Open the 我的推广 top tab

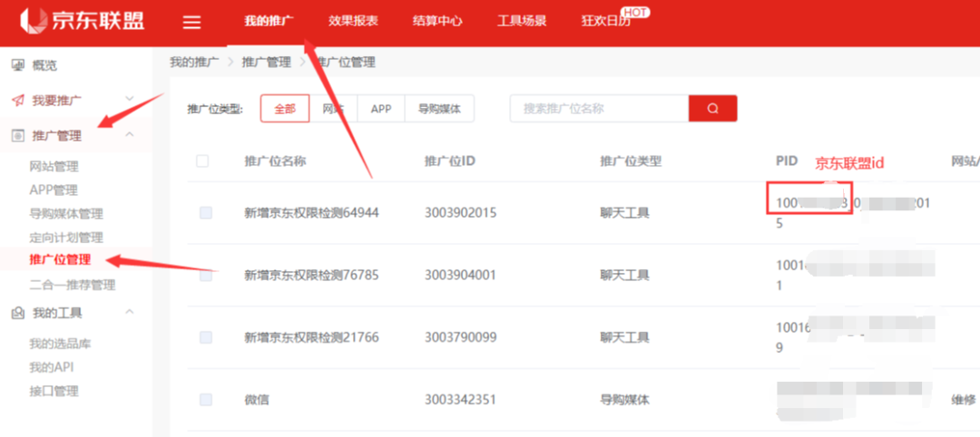pyautogui.click(x=269, y=21)
